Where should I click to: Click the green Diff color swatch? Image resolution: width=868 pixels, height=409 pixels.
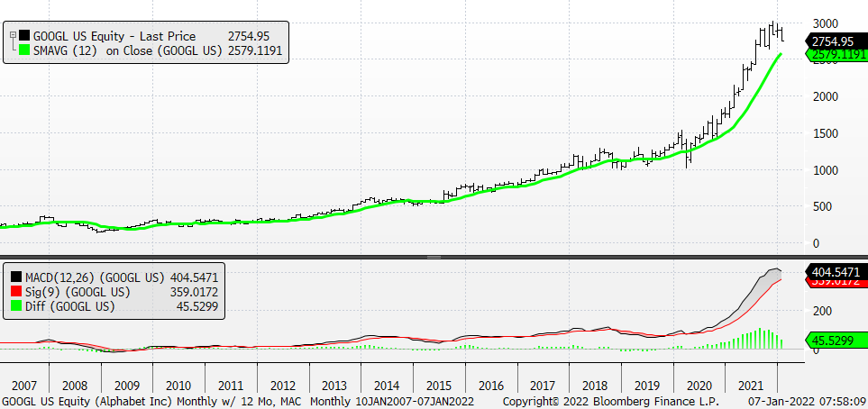pos(16,306)
